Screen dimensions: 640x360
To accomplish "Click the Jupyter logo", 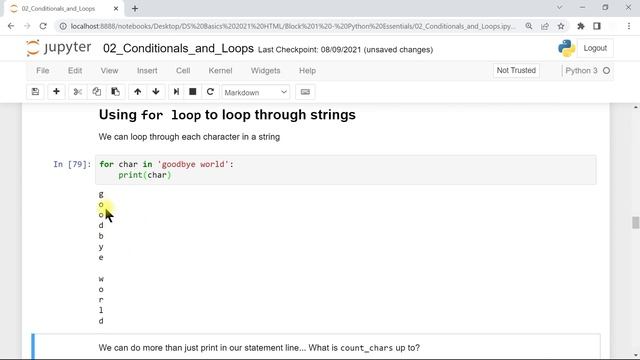I will (58, 48).
